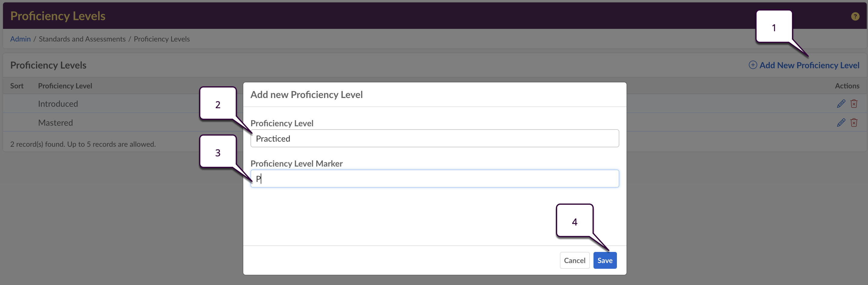Go to Admin via breadcrumb link

point(20,39)
